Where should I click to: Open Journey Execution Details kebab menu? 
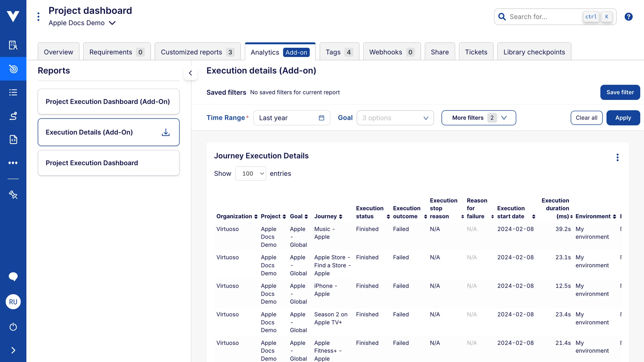(617, 157)
